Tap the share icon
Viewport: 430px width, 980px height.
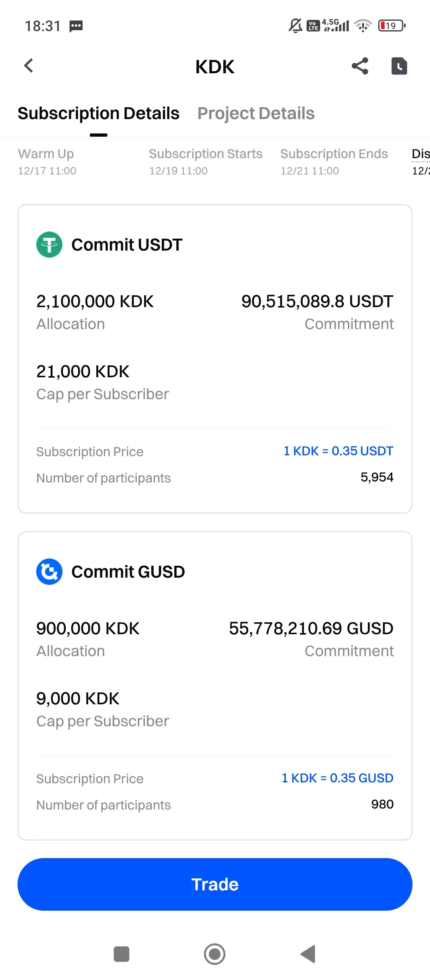point(360,66)
